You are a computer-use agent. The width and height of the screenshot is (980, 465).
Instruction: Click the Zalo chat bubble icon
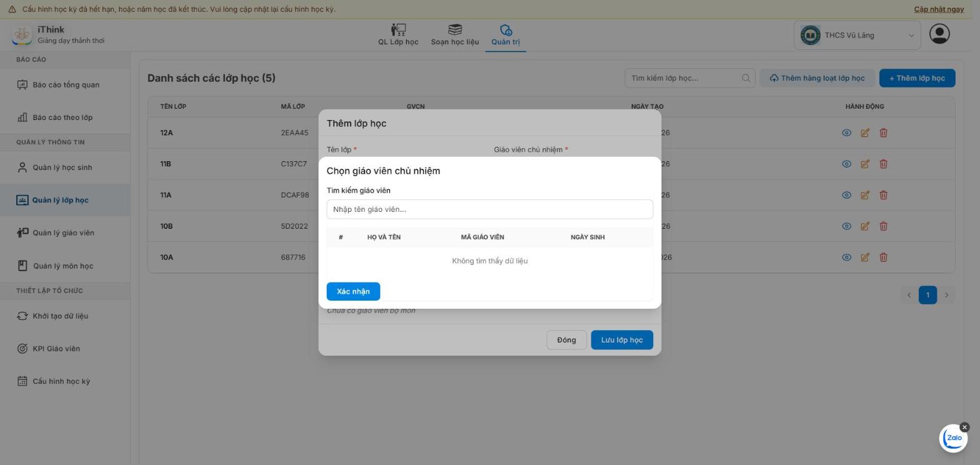click(x=953, y=438)
